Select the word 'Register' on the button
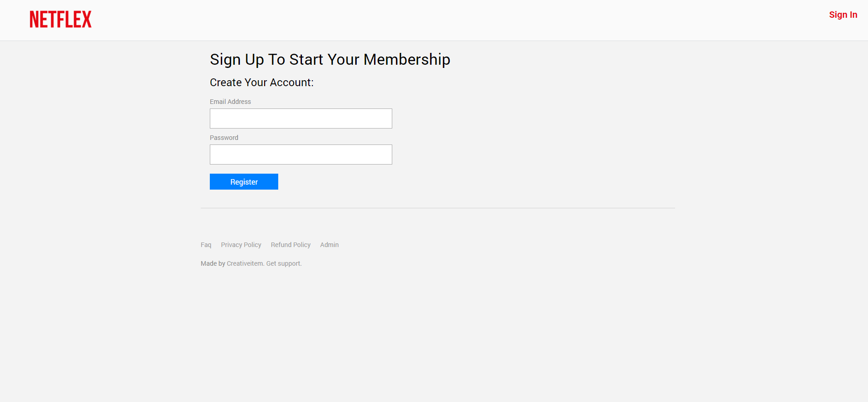Image resolution: width=868 pixels, height=402 pixels. pyautogui.click(x=244, y=182)
